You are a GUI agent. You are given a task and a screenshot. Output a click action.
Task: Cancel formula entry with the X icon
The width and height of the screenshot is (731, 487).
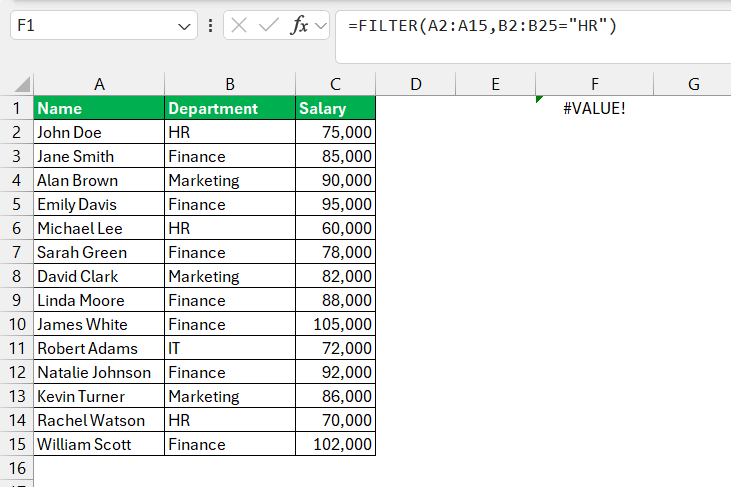click(239, 25)
